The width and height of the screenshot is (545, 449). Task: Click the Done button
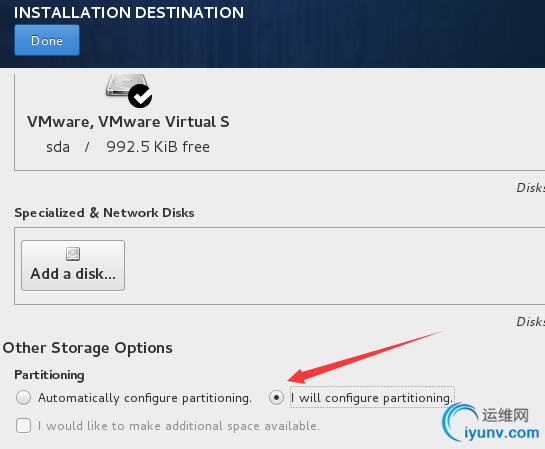[47, 40]
